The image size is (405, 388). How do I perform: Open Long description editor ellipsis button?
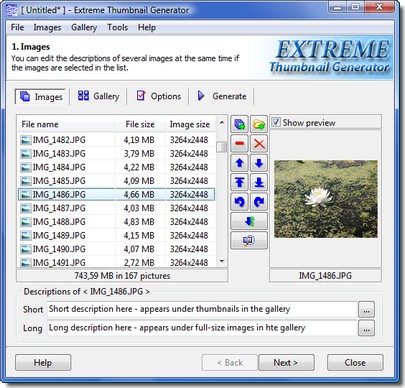click(366, 328)
